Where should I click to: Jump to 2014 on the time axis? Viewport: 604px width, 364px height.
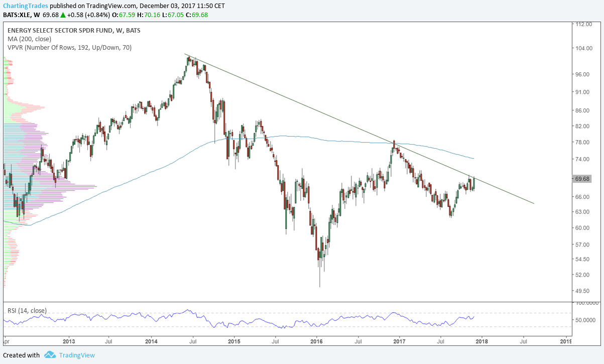click(152, 342)
